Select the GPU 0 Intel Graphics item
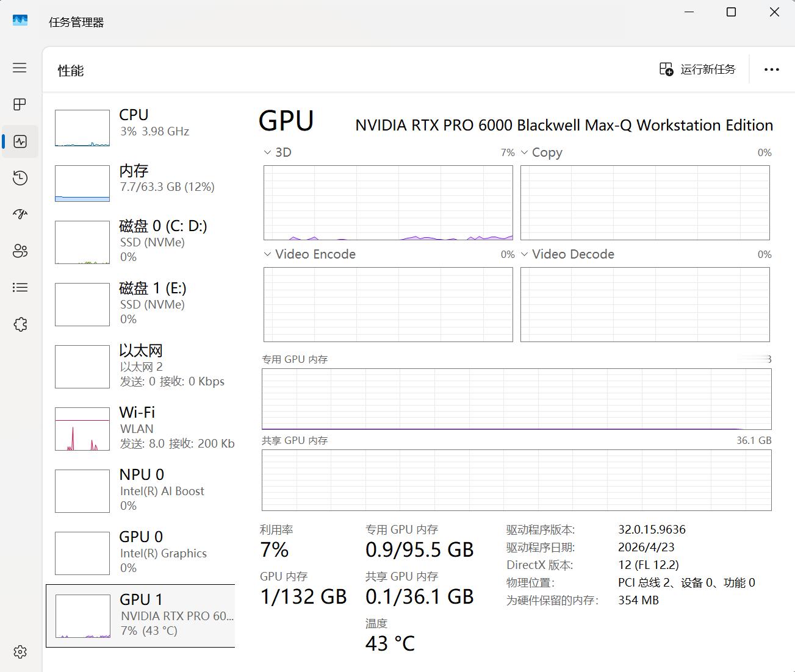The height and width of the screenshot is (672, 795). (140, 552)
